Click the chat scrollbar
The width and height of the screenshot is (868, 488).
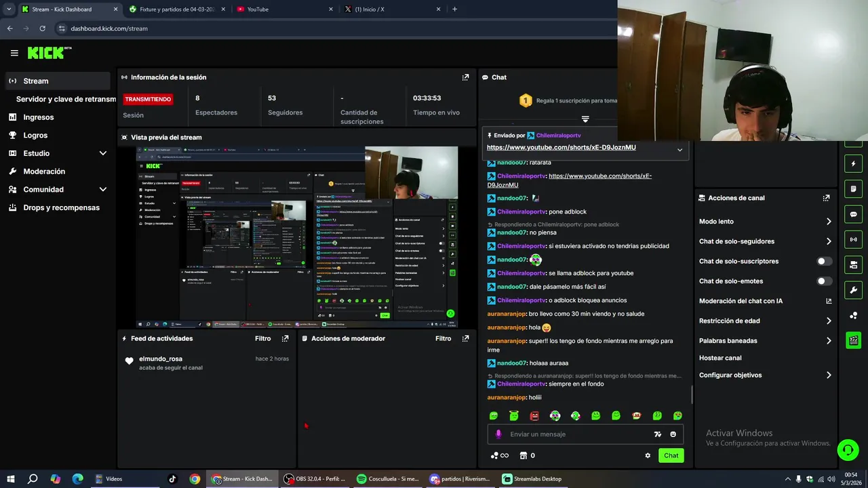pos(692,394)
